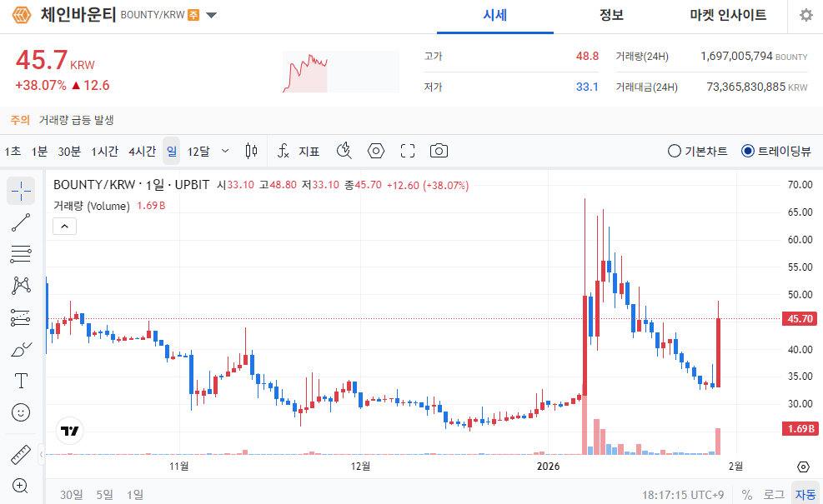The width and height of the screenshot is (823, 504).
Task: Select the XABCD pattern tool
Action: pyautogui.click(x=21, y=285)
